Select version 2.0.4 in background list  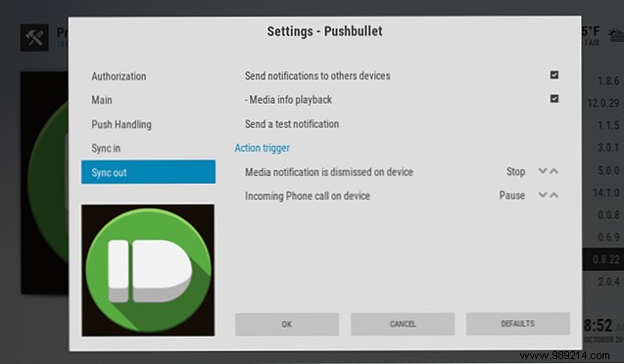pos(608,282)
